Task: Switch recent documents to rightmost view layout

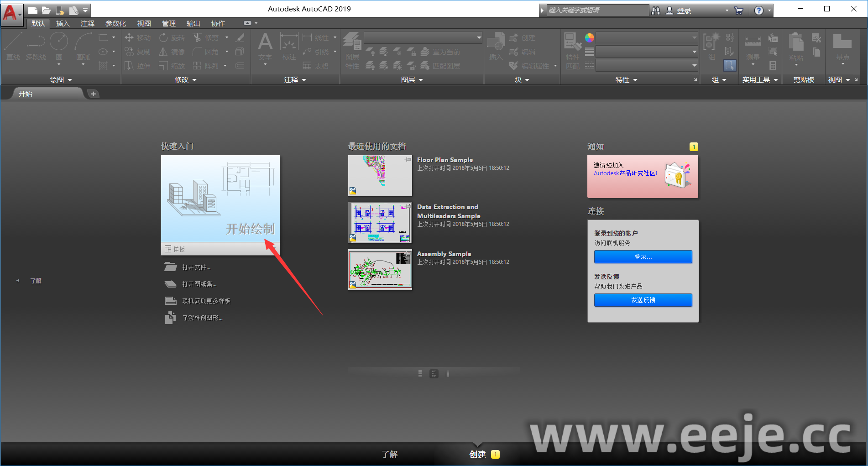Action: (447, 374)
